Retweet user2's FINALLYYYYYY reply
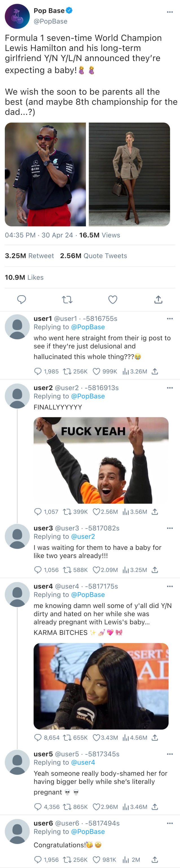The width and height of the screenshot is (180, 868). tap(67, 511)
